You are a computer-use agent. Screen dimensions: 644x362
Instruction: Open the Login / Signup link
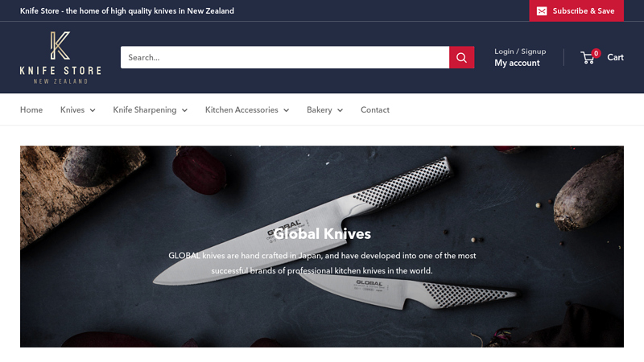(520, 51)
